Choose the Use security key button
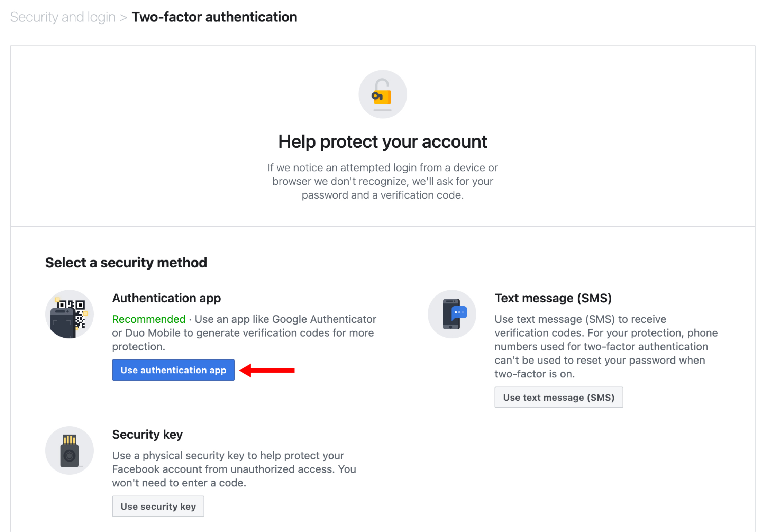The image size is (764, 532). coord(158,506)
